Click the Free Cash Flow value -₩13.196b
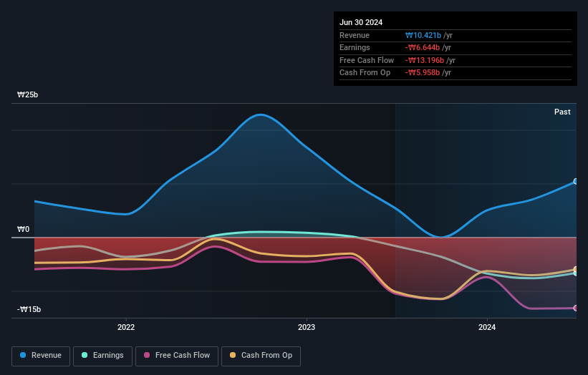The image size is (588, 375). [425, 60]
